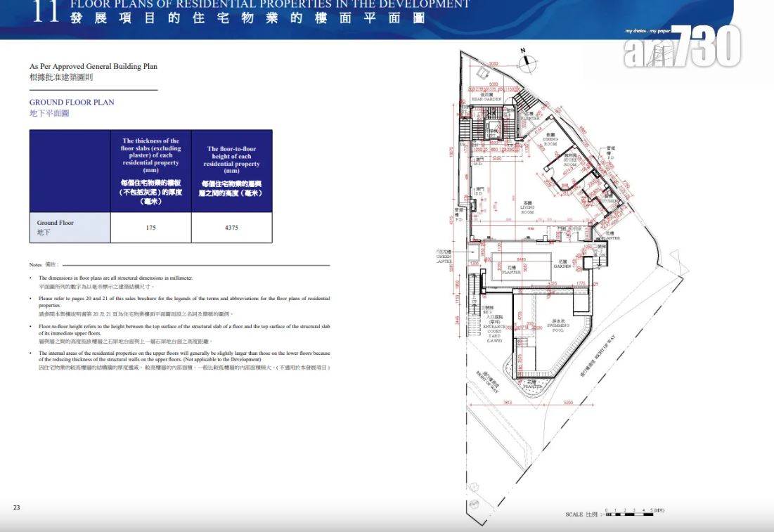The image size is (774, 532).
Task: Click the Living Room label
Action: (x=527, y=207)
